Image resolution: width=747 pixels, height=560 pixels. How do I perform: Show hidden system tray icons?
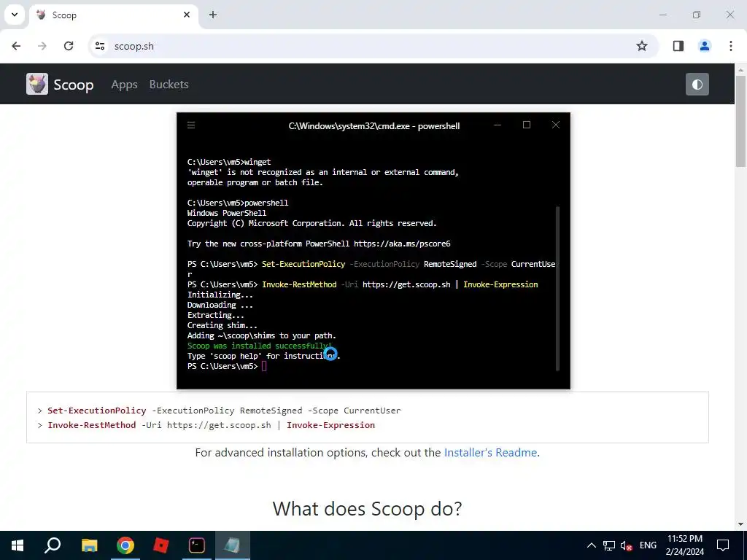tap(591, 545)
